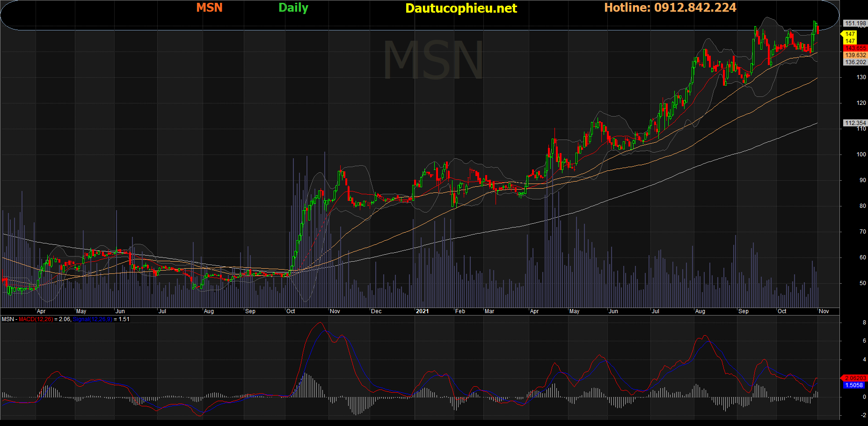Image resolution: width=868 pixels, height=426 pixels.
Task: Select the green Daily timeframe label
Action: click(x=293, y=8)
